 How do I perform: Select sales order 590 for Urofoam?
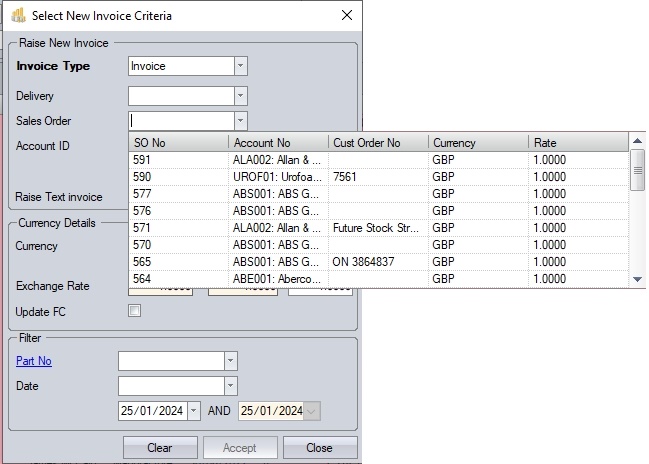[x=380, y=177]
